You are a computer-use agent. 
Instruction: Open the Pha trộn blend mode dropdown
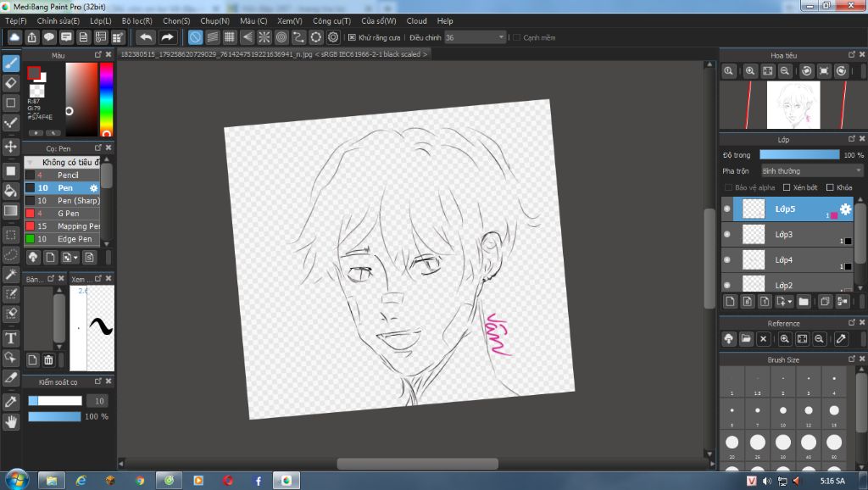click(812, 171)
